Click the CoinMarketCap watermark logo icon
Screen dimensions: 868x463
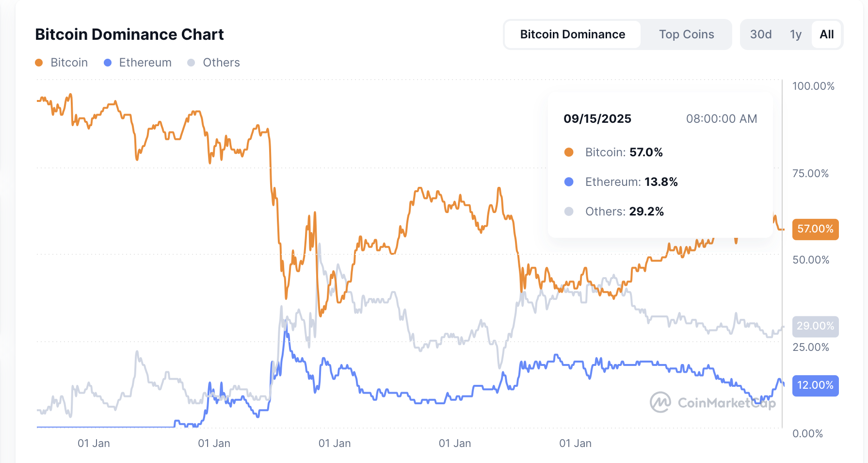[x=660, y=402]
